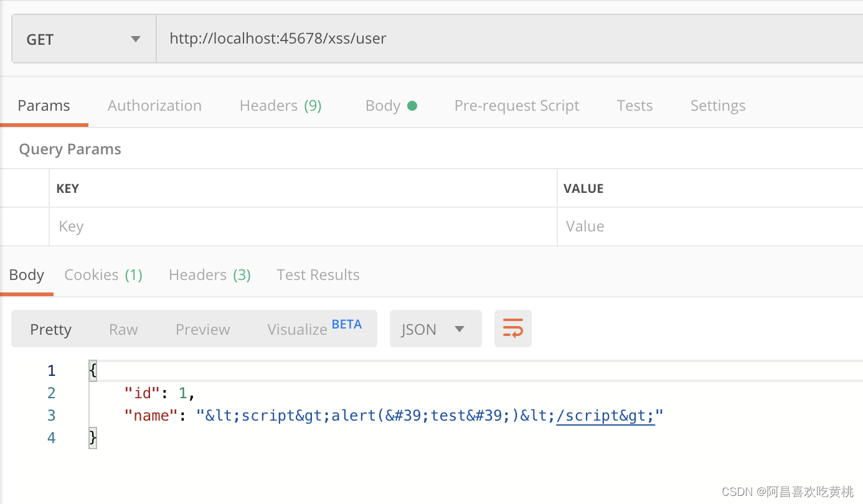Open the Tests tab
Image resolution: width=863 pixels, height=504 pixels.
tap(634, 106)
